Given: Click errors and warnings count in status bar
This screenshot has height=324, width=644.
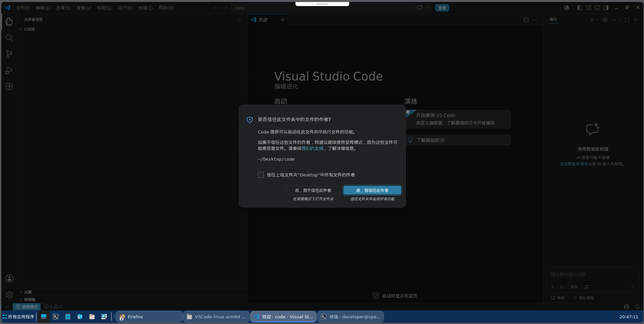Looking at the screenshot, I should pyautogui.click(x=53, y=307).
